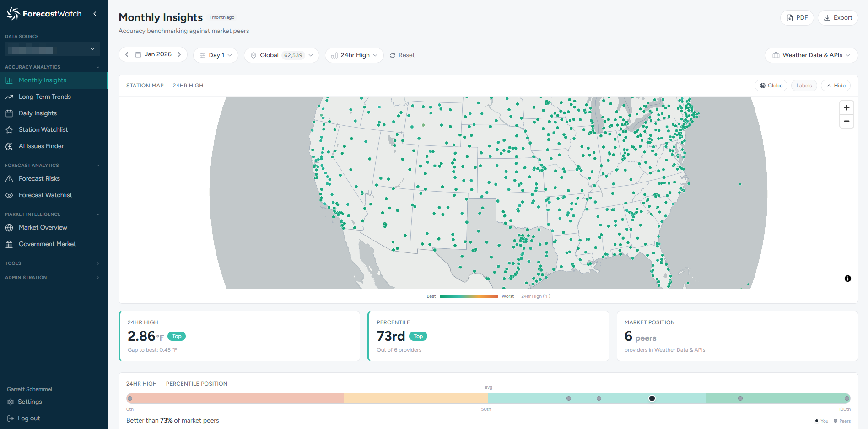The width and height of the screenshot is (868, 429).
Task: Click the AI Issues Finder icon
Action: (x=9, y=146)
